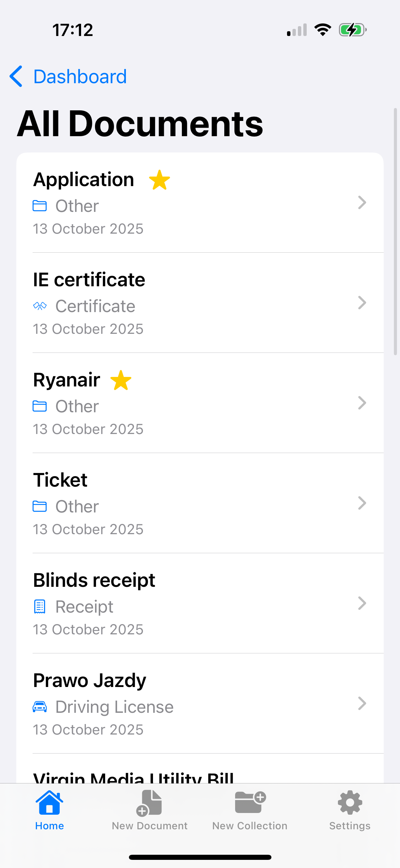Open the Blinds receipt document title
Image resolution: width=400 pixels, height=868 pixels.
(94, 580)
